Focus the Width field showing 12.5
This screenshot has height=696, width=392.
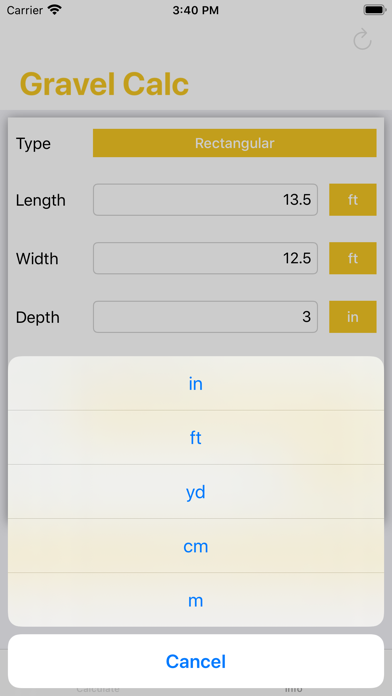pyautogui.click(x=205, y=258)
